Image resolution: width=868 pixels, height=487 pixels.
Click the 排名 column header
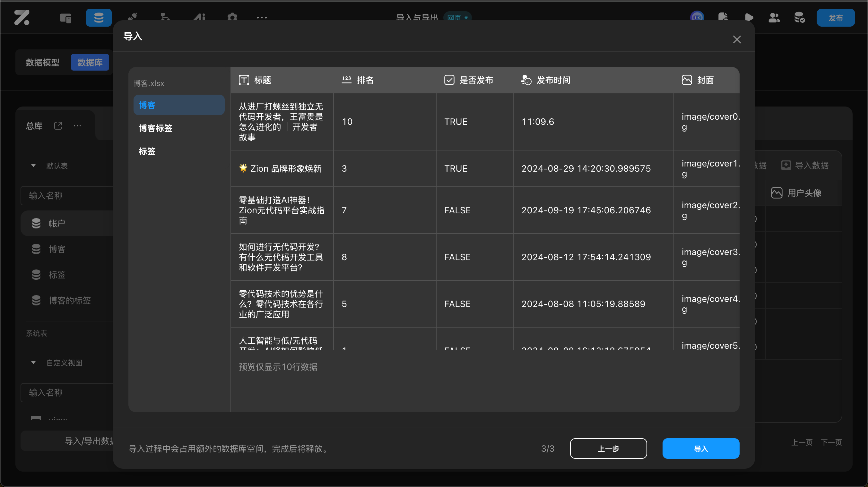tap(385, 80)
